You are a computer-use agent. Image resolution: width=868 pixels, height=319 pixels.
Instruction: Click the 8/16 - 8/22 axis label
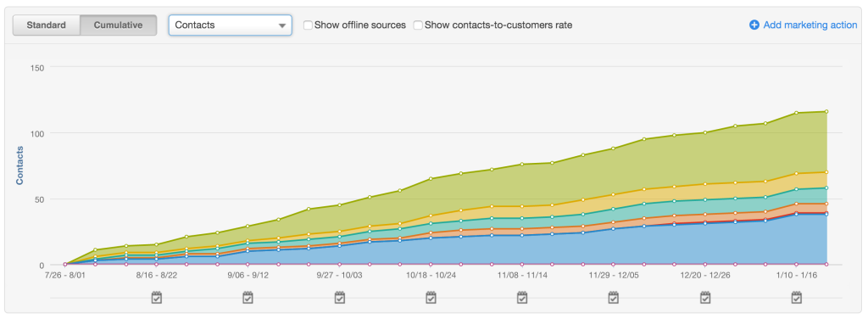tap(157, 275)
